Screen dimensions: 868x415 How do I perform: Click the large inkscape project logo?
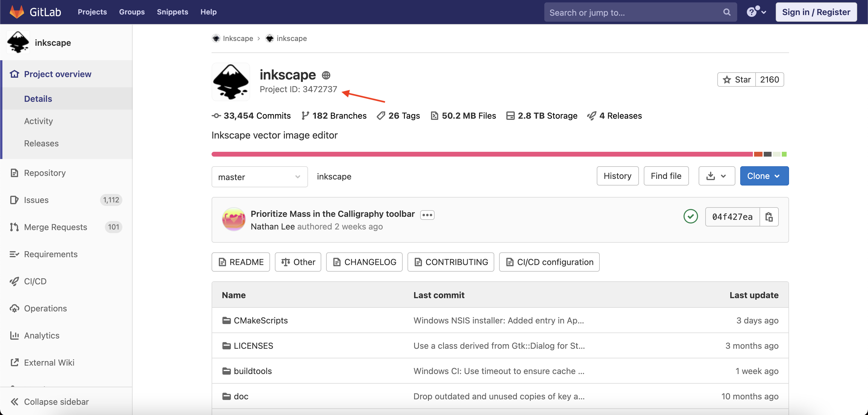click(231, 82)
